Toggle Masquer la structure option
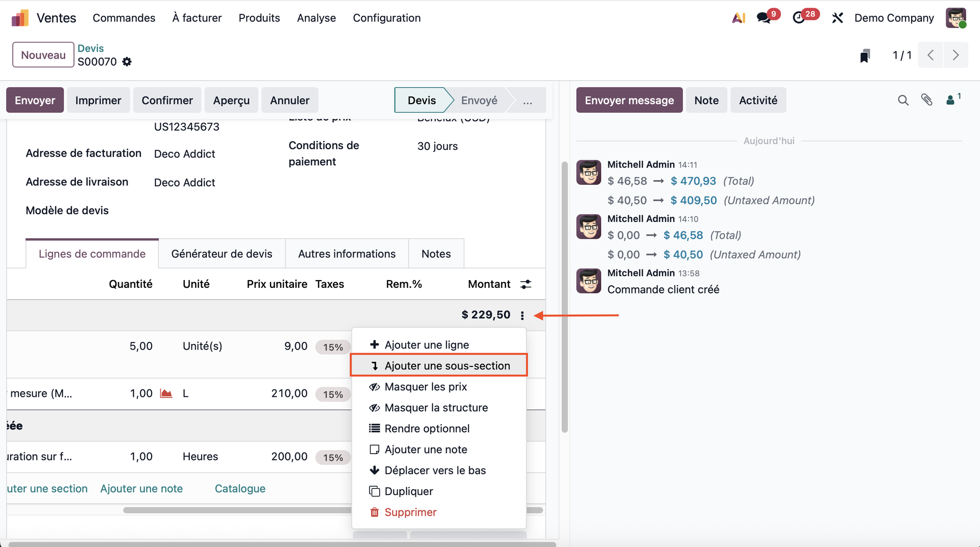The image size is (980, 547). tap(436, 408)
